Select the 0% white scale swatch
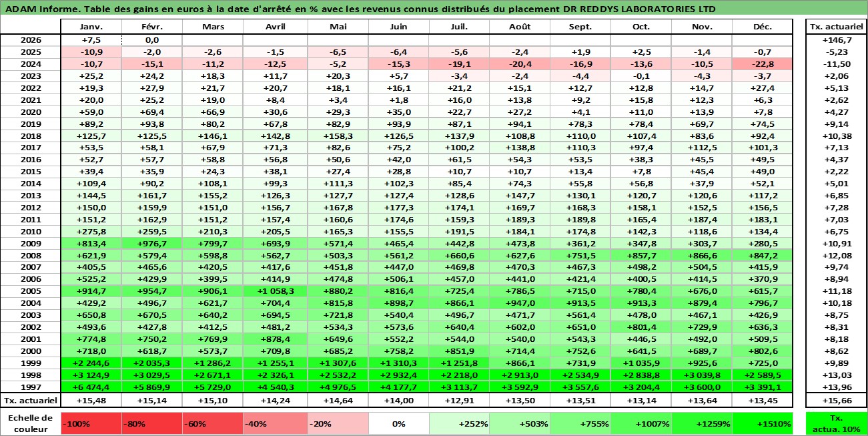Screen dimensions: 868x436 pyautogui.click(x=399, y=423)
